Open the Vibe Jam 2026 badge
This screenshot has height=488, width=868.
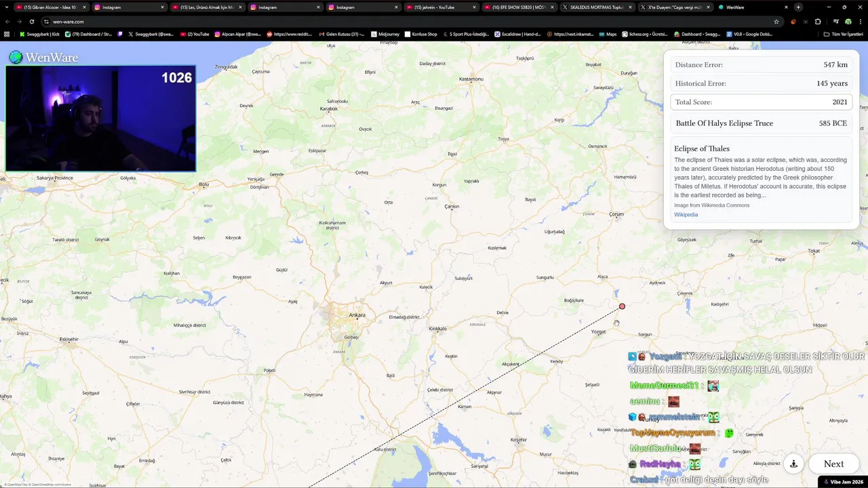coord(842,482)
